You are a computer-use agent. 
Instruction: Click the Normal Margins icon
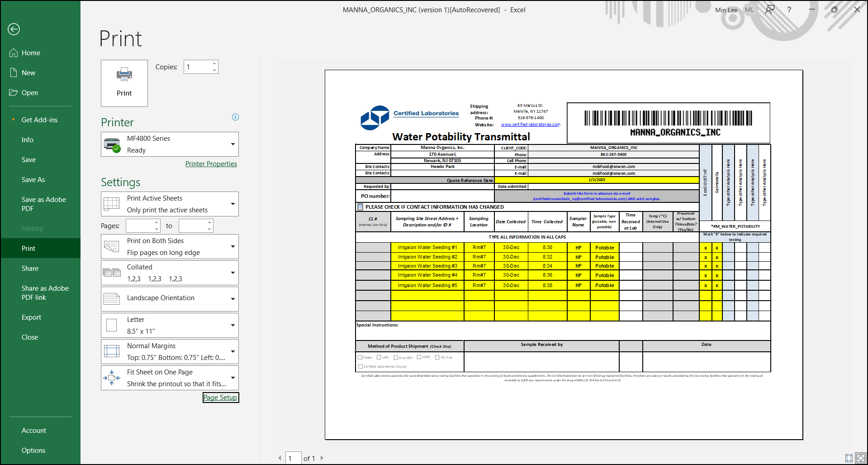pyautogui.click(x=112, y=351)
